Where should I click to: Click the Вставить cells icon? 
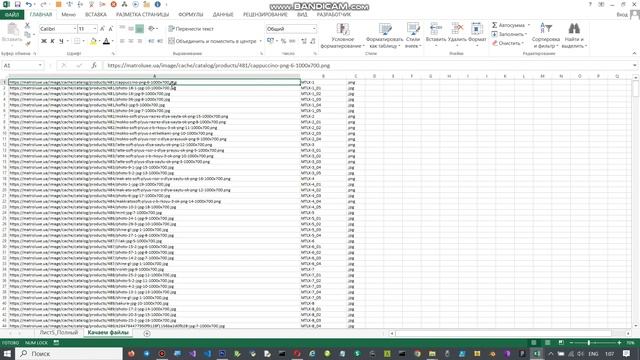(x=436, y=29)
